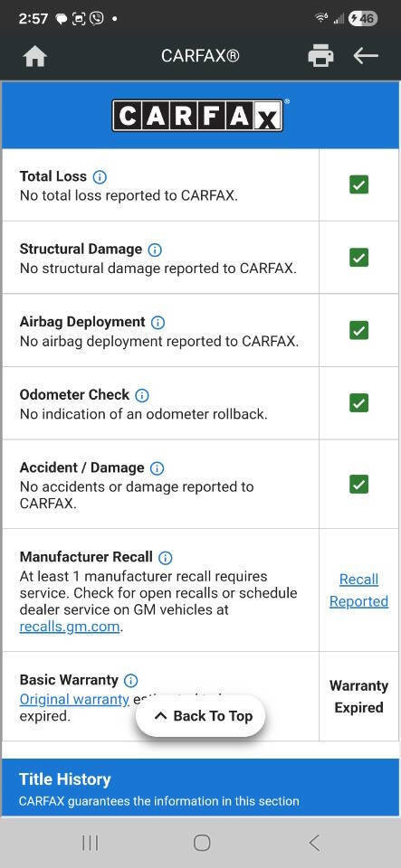Open the Recall Reported link
Viewport: 401px width, 868px height.
tap(358, 590)
